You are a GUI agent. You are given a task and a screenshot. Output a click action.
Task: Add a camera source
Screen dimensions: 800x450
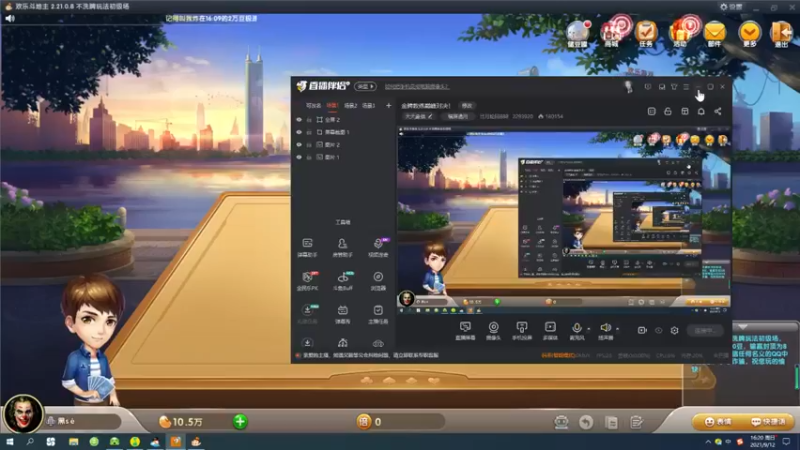pos(493,330)
